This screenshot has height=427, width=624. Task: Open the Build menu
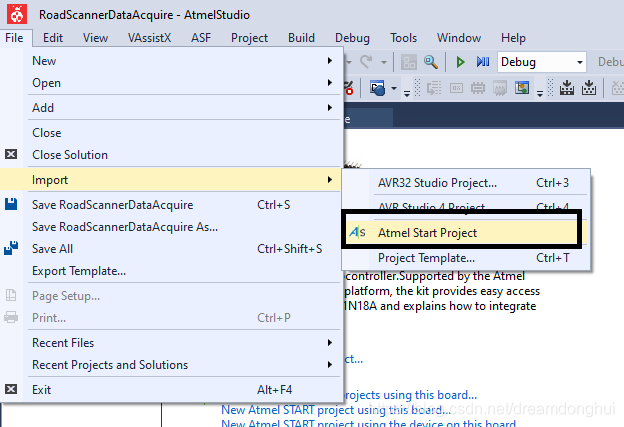pyautogui.click(x=301, y=38)
